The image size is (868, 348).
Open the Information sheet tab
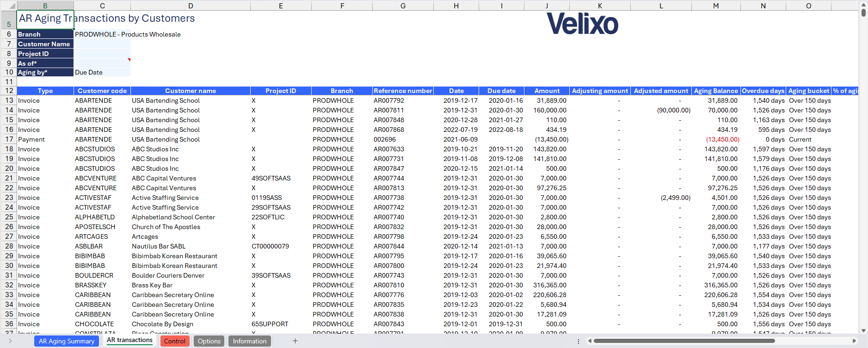pos(250,341)
